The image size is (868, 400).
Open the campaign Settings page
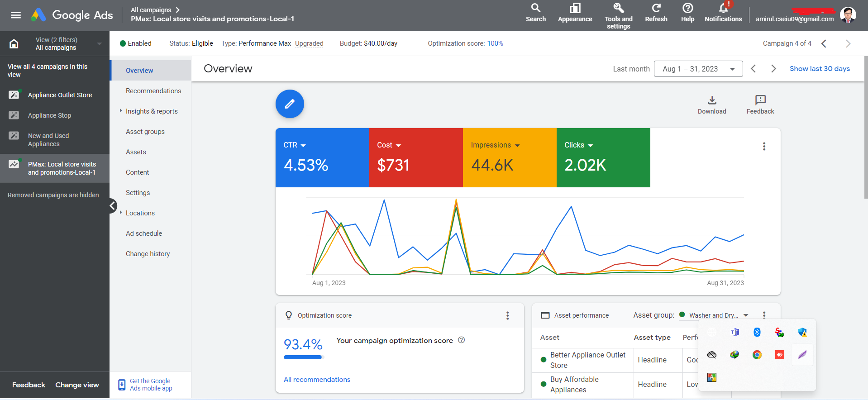pos(138,193)
